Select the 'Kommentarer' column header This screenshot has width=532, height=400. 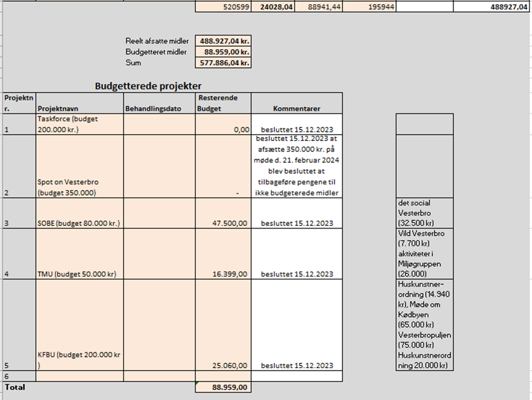click(297, 103)
